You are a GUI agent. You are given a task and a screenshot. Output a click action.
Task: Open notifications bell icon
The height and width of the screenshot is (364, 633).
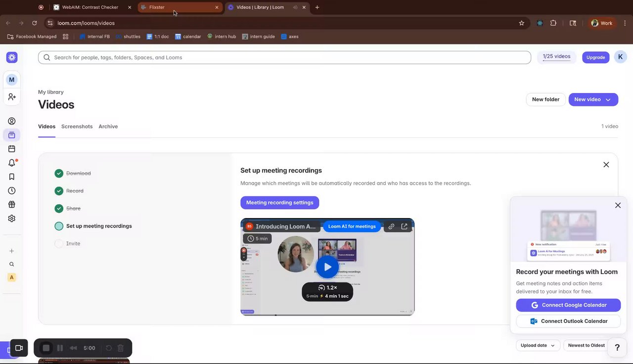pos(12,163)
